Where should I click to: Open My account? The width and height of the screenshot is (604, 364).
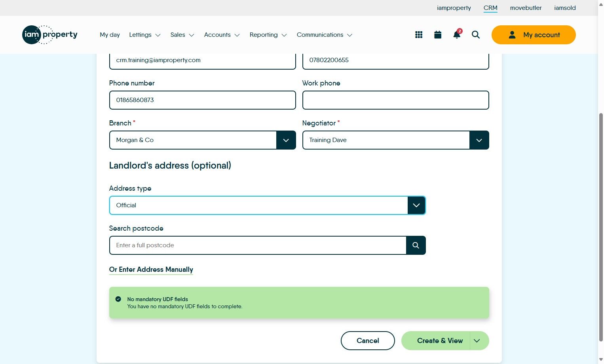coord(534,35)
